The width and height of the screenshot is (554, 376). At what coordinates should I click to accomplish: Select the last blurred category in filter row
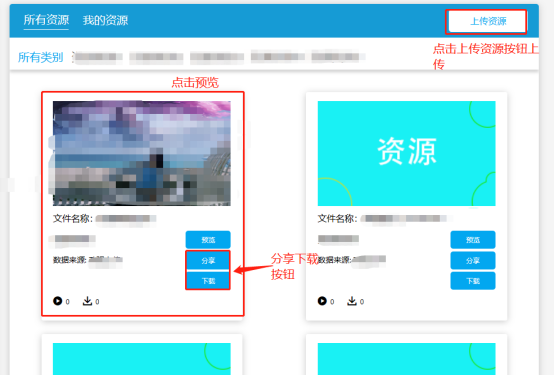coord(338,57)
